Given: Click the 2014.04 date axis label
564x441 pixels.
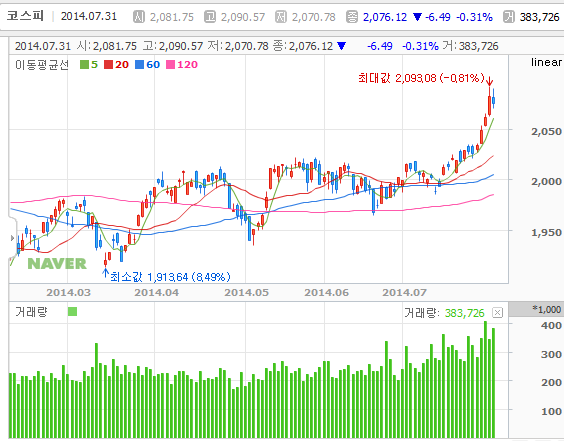Looking at the screenshot, I should click(x=156, y=292).
